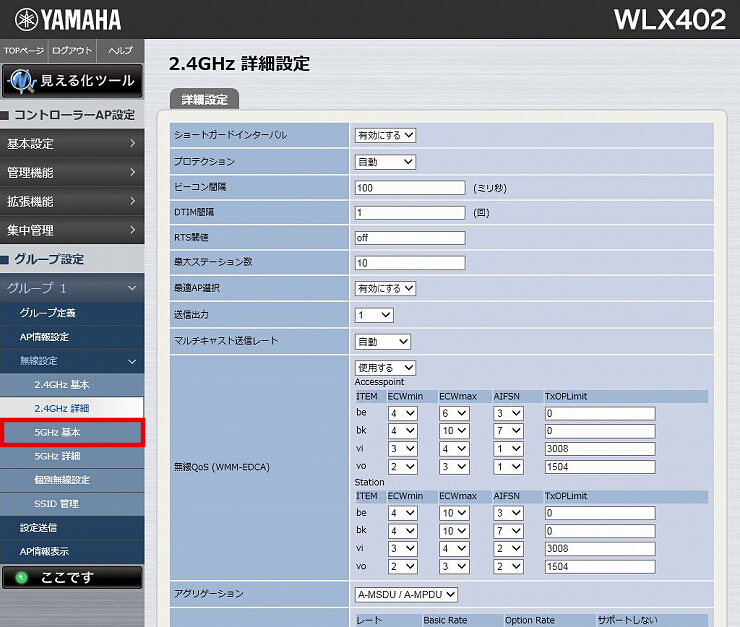
Task: Click the ここです locate indicator button
Action: click(x=72, y=577)
